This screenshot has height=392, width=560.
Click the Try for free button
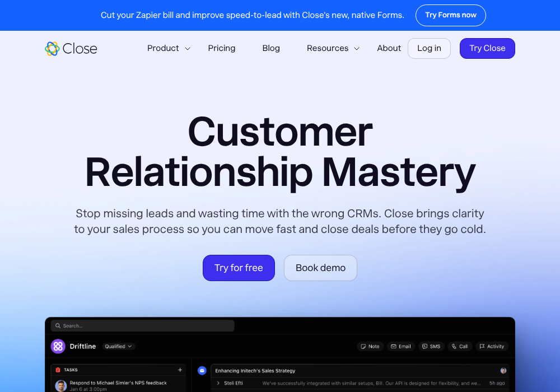click(x=239, y=268)
